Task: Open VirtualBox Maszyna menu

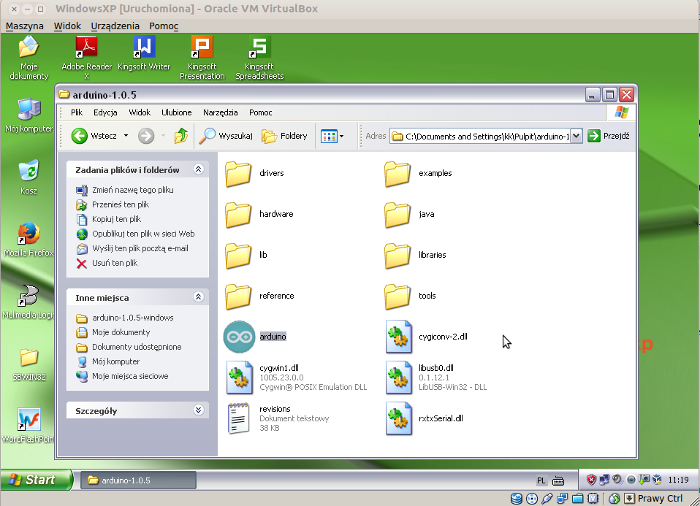Action: [x=25, y=26]
